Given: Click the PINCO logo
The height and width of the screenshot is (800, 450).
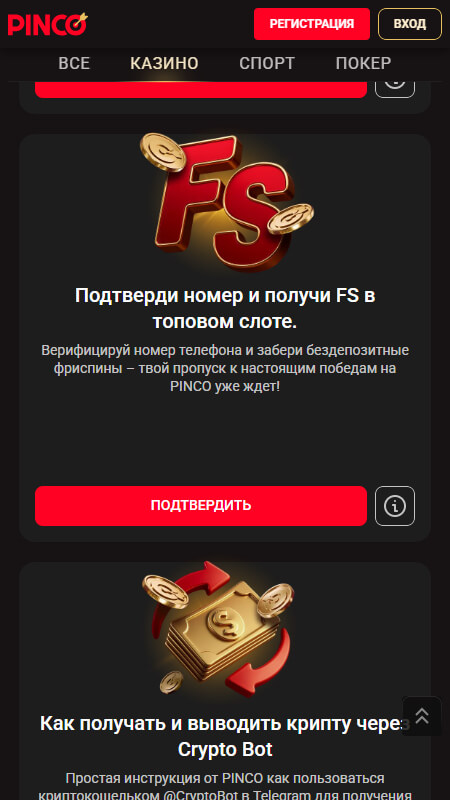Looking at the screenshot, I should 47,24.
